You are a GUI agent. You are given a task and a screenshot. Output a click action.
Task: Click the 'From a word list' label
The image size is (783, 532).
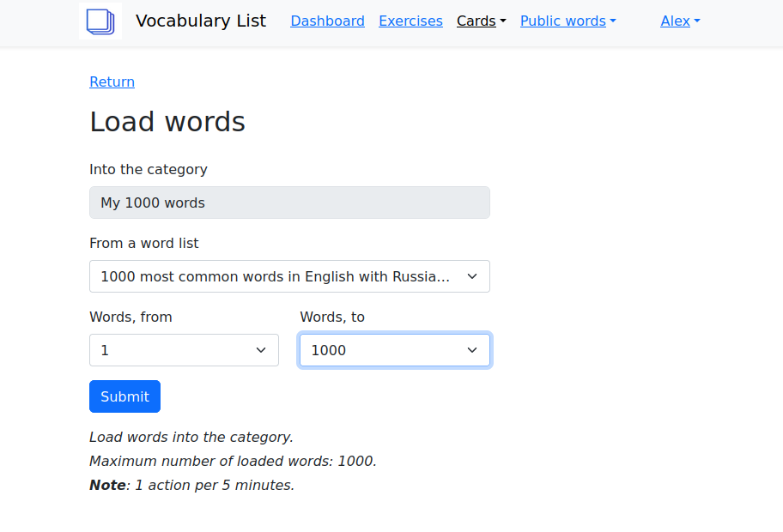click(x=143, y=243)
